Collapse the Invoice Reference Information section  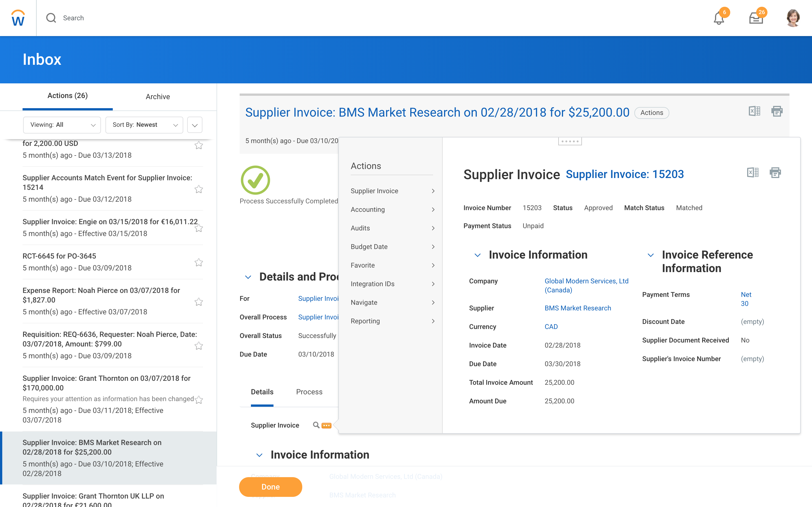pyautogui.click(x=650, y=255)
